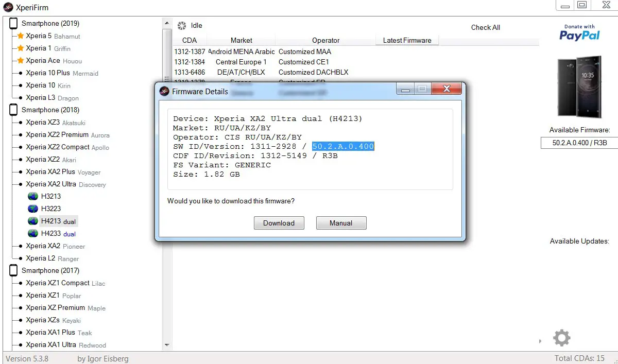This screenshot has width=618, height=364.
Task: Select the globe icon for H3223
Action: pos(33,209)
